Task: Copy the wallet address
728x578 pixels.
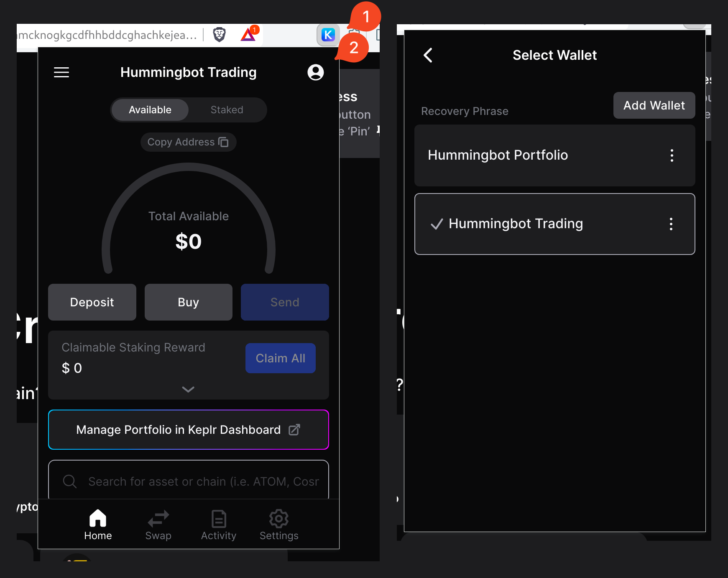Action: 188,142
